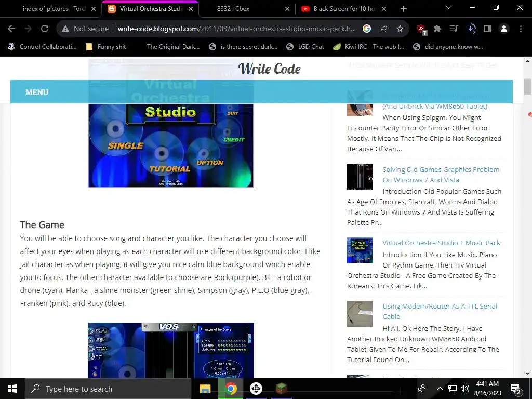Open the LGD Chat bookmark
This screenshot has width=532, height=399.
tap(305, 47)
